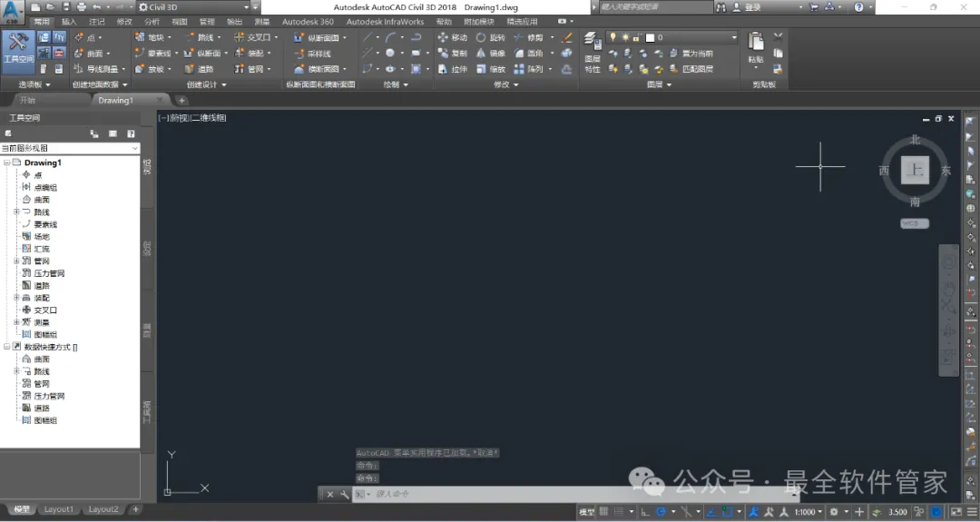Expand the 图层 panel title dropdown

(660, 84)
